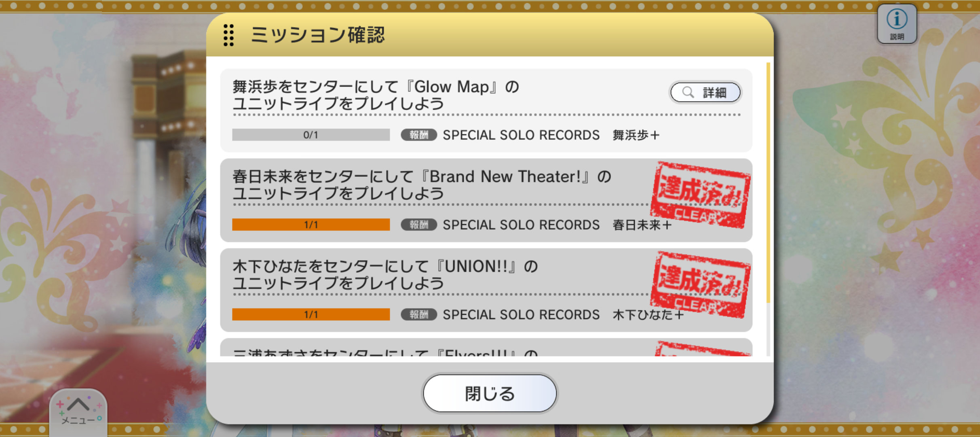The height and width of the screenshot is (437, 980).
Task: Click the 達成済み stamp on Brand New Theater!
Action: click(701, 195)
